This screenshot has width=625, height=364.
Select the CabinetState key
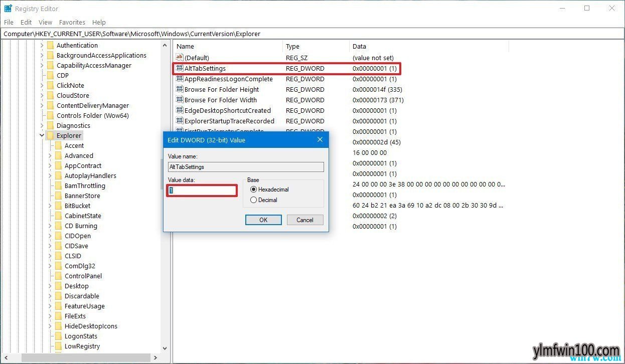(x=83, y=216)
